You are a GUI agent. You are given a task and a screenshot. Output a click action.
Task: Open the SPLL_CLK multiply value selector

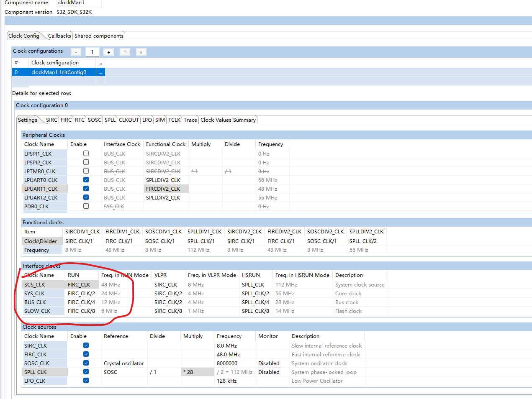(197, 371)
